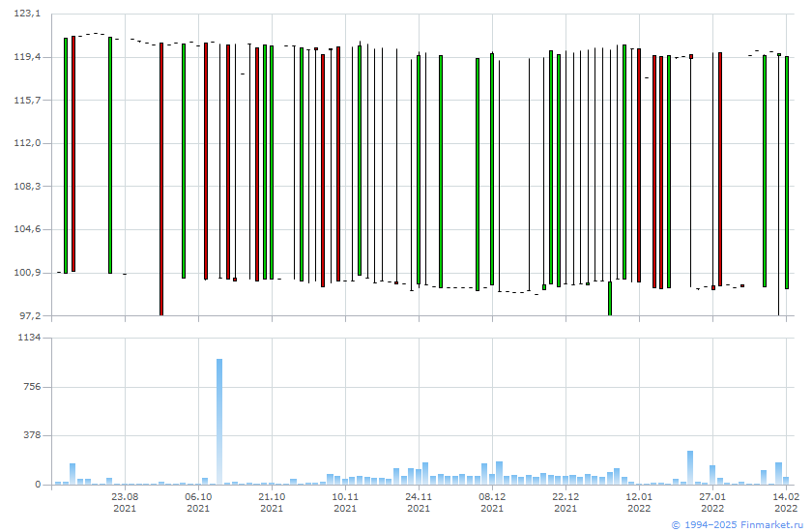812x532 pixels.
Task: Click the 10.11 2021 date label
Action: click(x=345, y=502)
